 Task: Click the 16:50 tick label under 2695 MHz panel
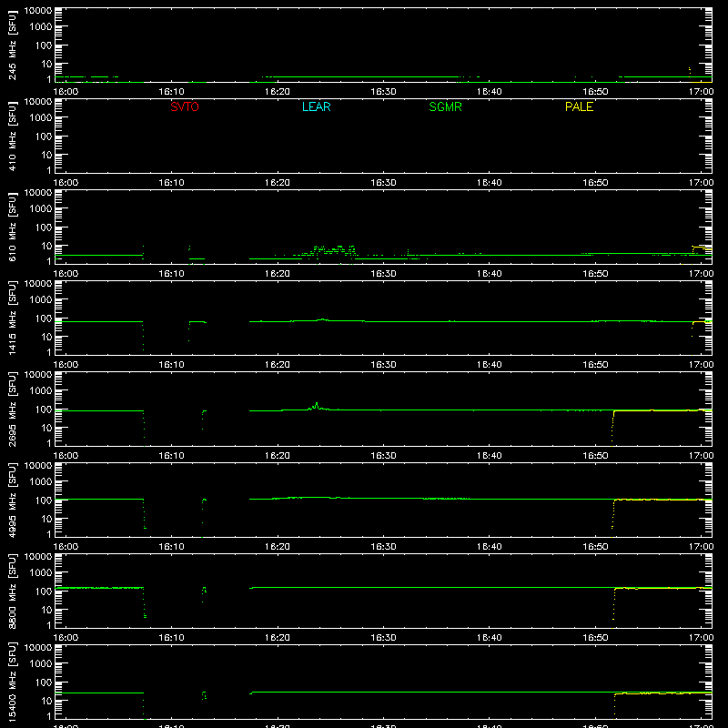[x=595, y=456]
